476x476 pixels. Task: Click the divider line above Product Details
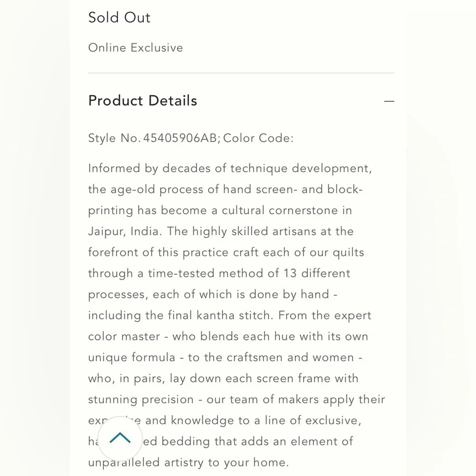pos(241,73)
